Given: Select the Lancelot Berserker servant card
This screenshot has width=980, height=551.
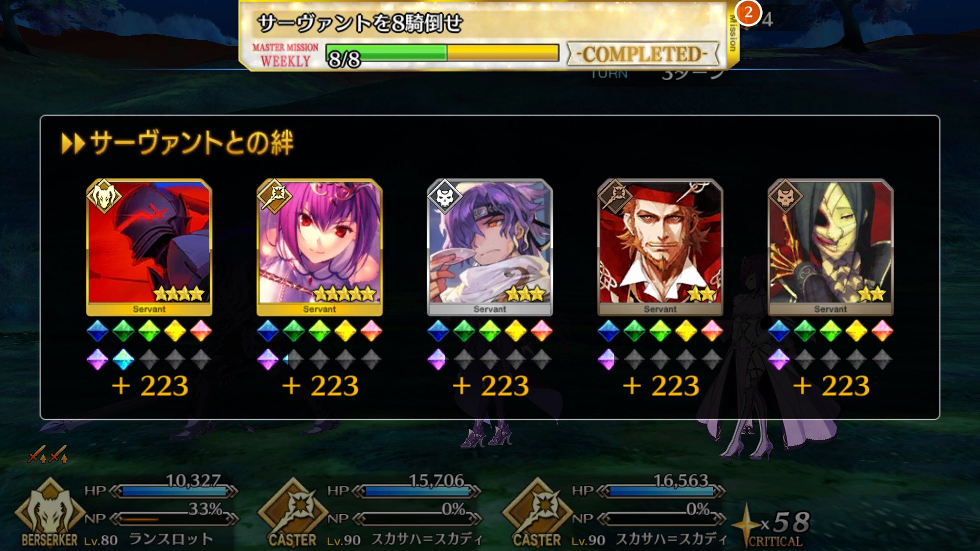Looking at the screenshot, I should 149,247.
